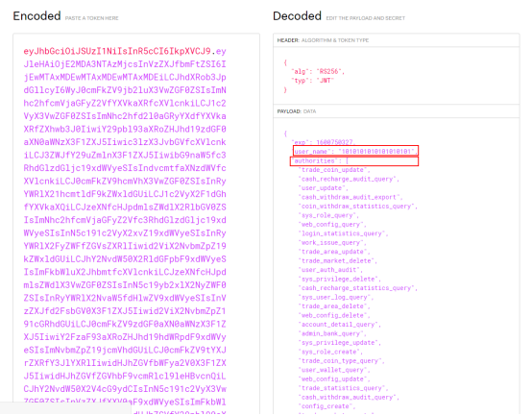
Task: Click encoded line starting JleHAiOjE2MDA3NTAz
Action: (x=125, y=64)
